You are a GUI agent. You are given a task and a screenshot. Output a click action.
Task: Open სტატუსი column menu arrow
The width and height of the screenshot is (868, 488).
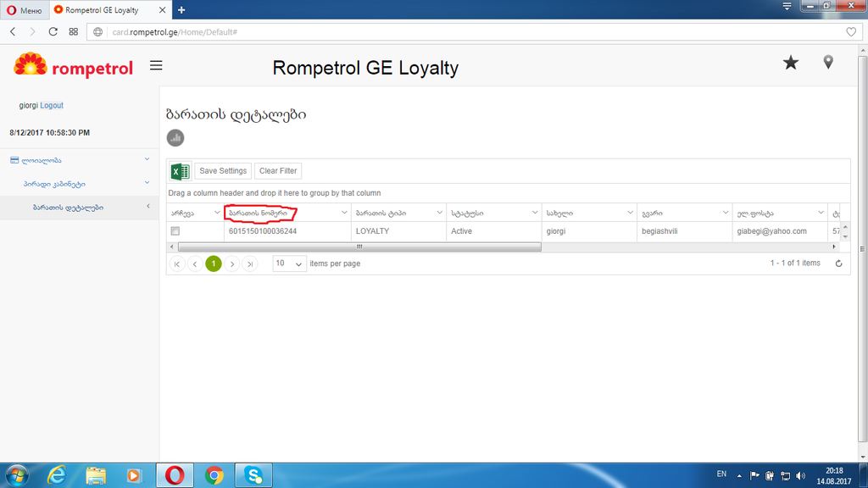click(535, 213)
